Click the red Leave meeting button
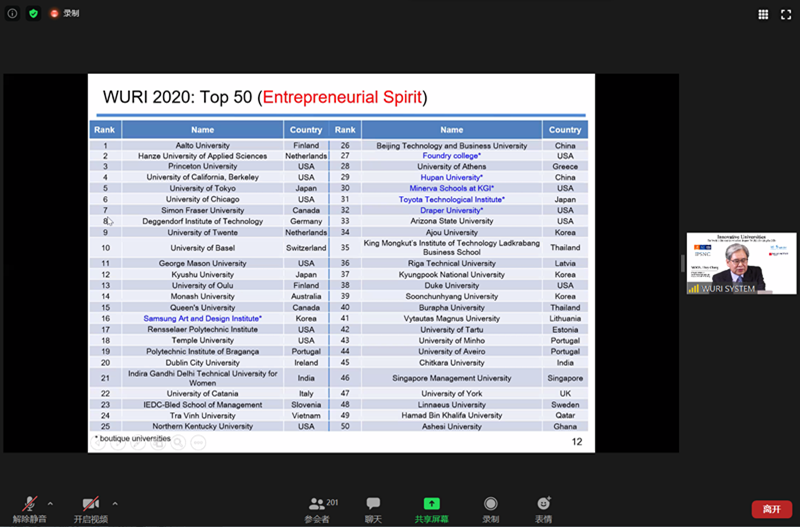The height and width of the screenshot is (527, 800). pyautogui.click(x=771, y=509)
